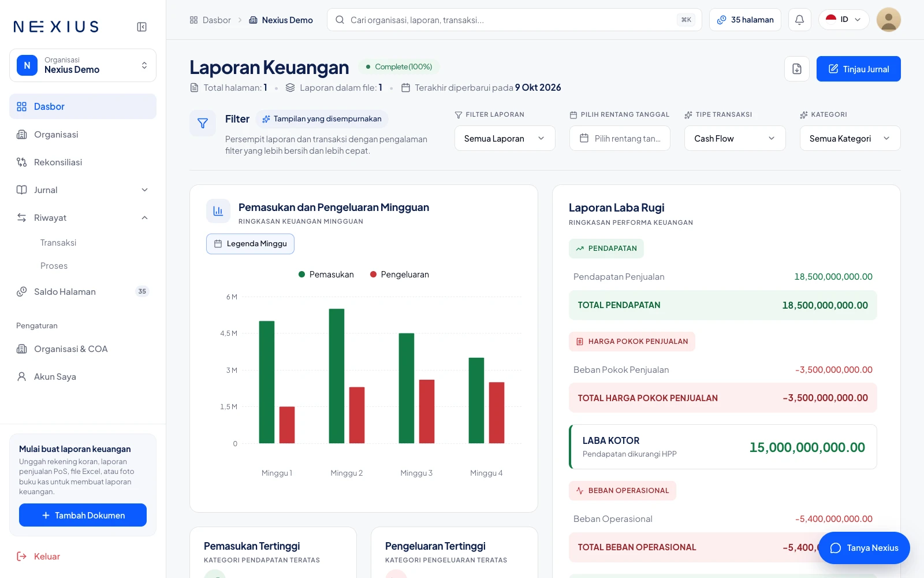Toggle the Legenda Minggu button
Image resolution: width=924 pixels, height=578 pixels.
250,244
